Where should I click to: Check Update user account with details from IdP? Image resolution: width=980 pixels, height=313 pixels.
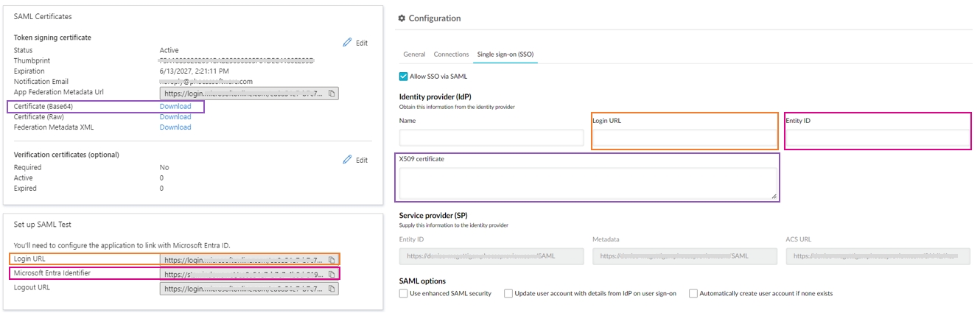[x=508, y=293]
